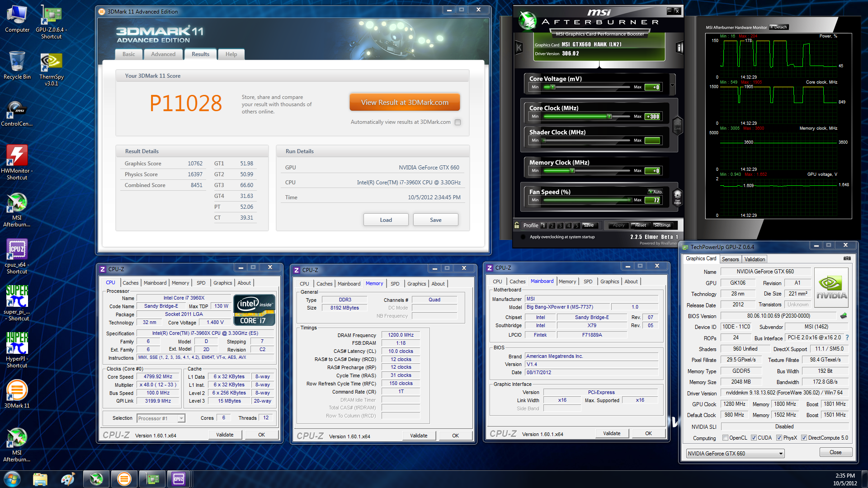The width and height of the screenshot is (868, 488).
Task: Select the Recycle Bin icon
Action: coord(17,66)
